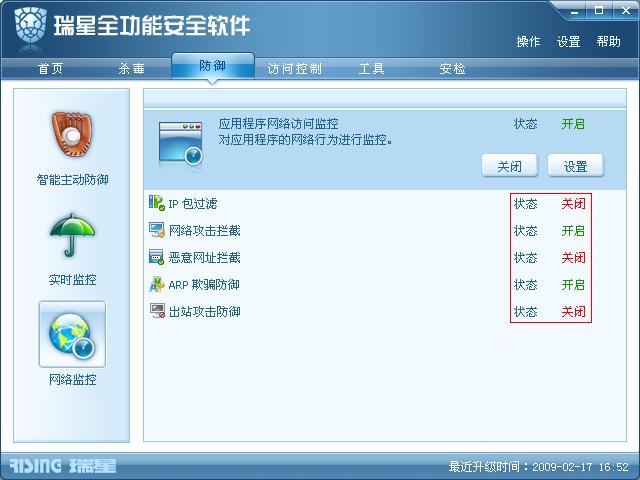Open the 操作 menu
Viewport: 640px width, 480px height.
[528, 41]
